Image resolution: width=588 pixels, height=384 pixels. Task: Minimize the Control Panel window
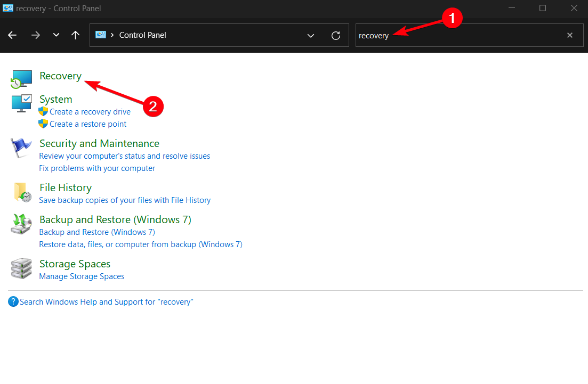(x=511, y=8)
